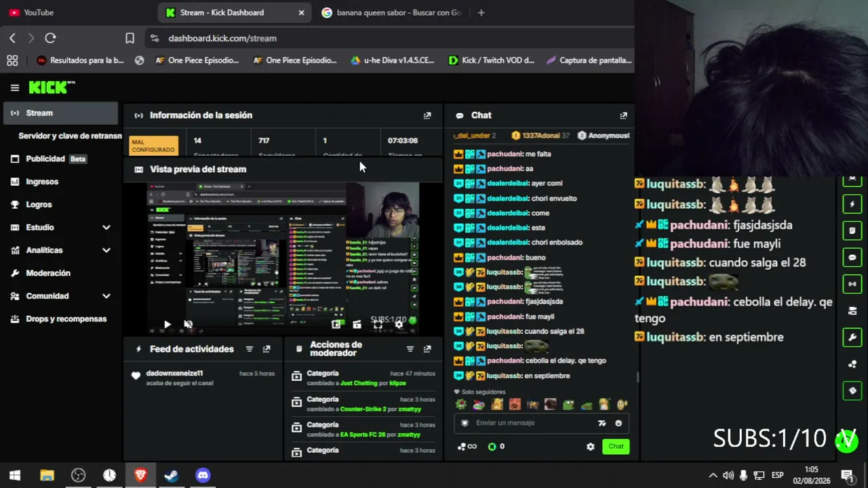The height and width of the screenshot is (488, 868).
Task: Open channel points infinity icon
Action: click(x=467, y=447)
